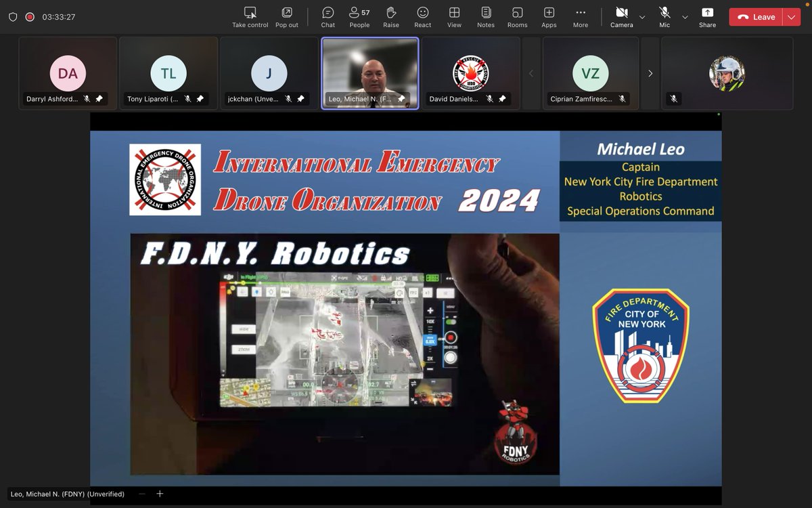
Task: Unmute the Mic
Action: [665, 17]
